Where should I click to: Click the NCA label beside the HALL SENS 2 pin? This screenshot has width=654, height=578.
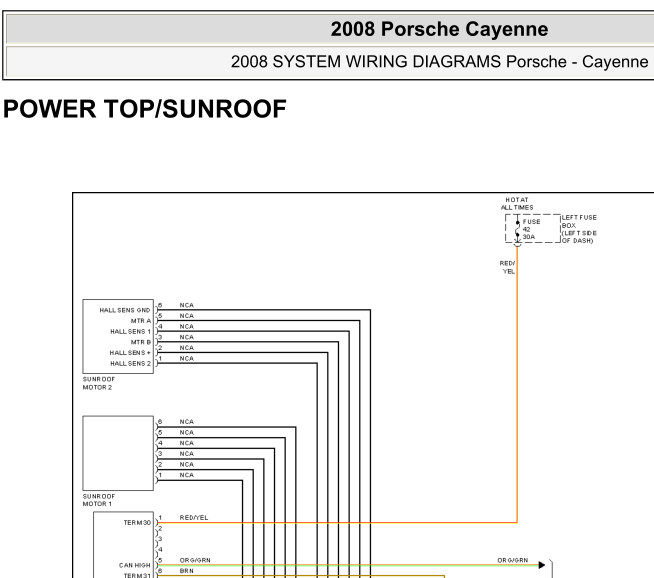pos(186,358)
